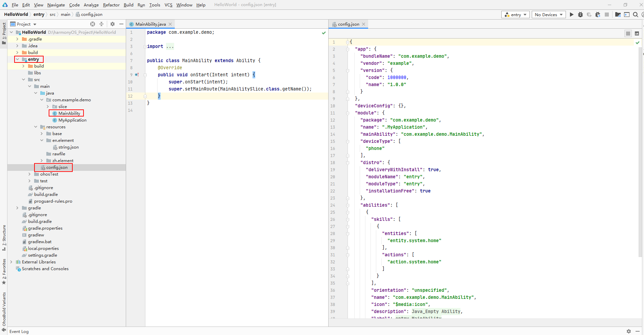The width and height of the screenshot is (644, 335).
Task: Click HelloWorld in the breadcrumb bar
Action: click(16, 14)
